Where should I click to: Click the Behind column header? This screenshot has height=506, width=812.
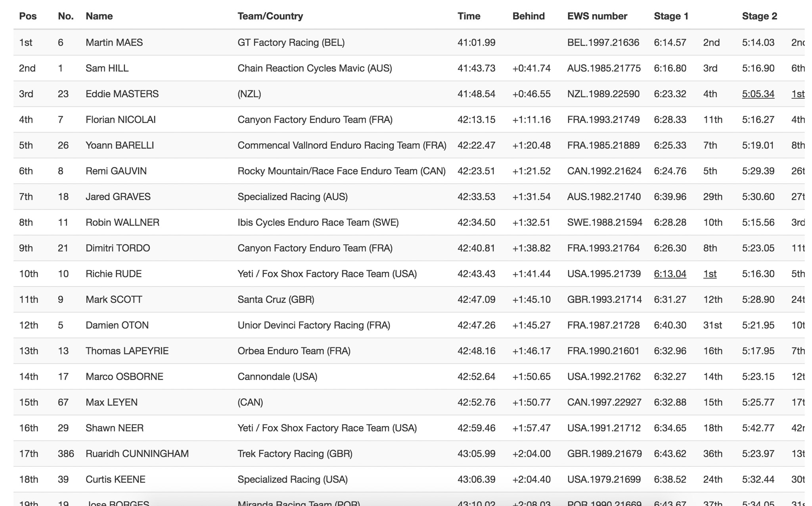pos(528,16)
